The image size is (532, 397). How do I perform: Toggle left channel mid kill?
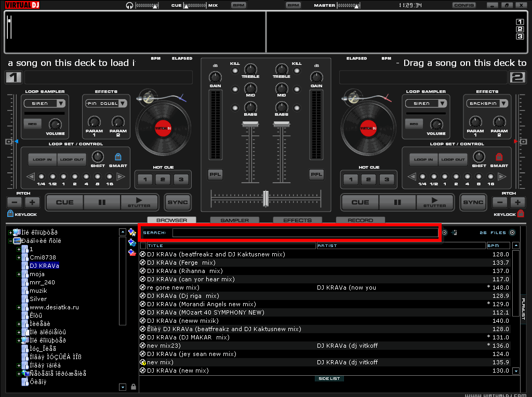click(x=235, y=89)
